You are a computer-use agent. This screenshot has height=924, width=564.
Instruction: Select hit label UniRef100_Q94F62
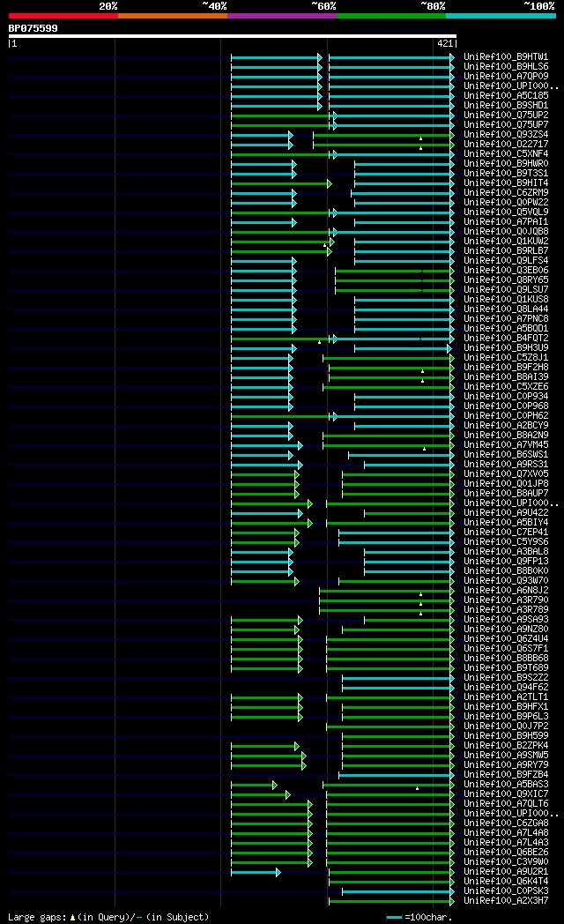click(506, 687)
